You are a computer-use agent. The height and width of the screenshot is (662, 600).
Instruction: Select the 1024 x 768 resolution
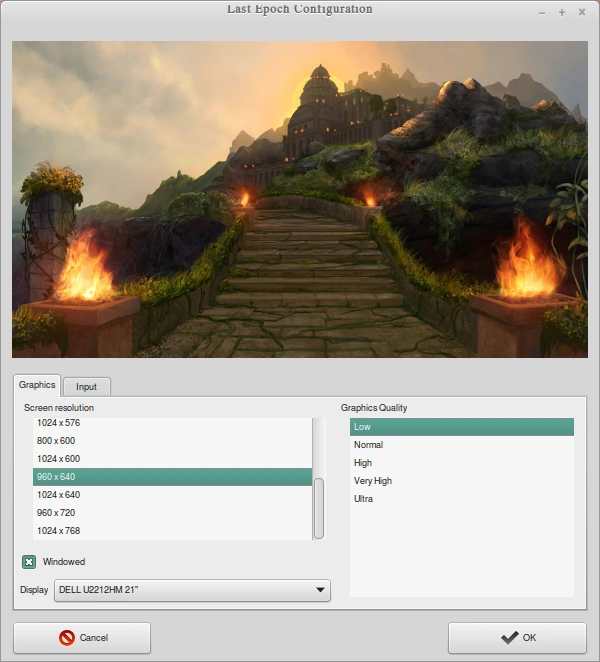pos(172,531)
